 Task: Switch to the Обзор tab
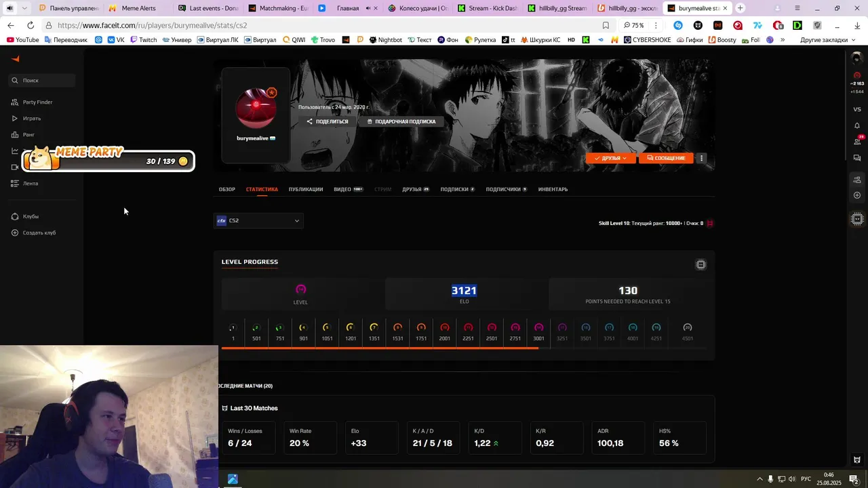pyautogui.click(x=226, y=189)
